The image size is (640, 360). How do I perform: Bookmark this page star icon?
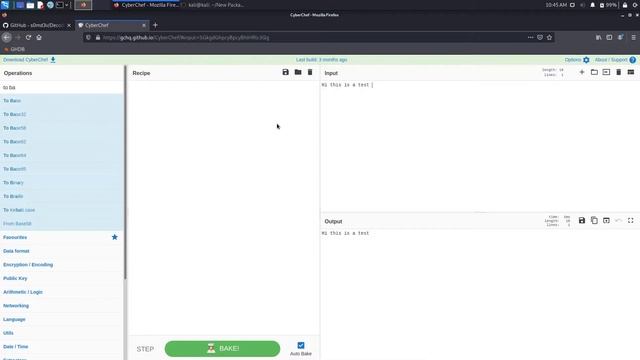point(549,37)
